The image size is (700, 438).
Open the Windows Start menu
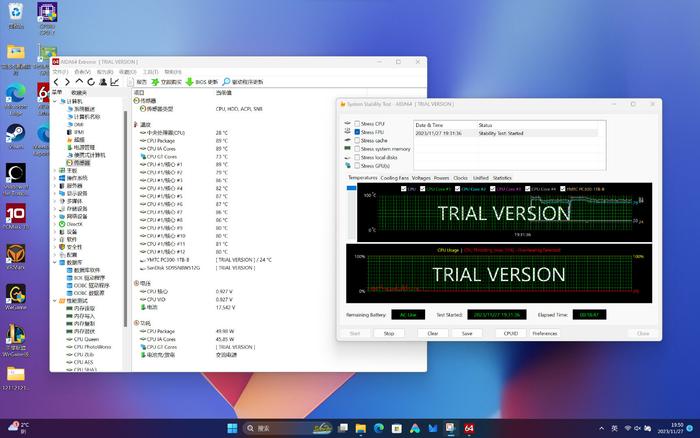point(232,428)
